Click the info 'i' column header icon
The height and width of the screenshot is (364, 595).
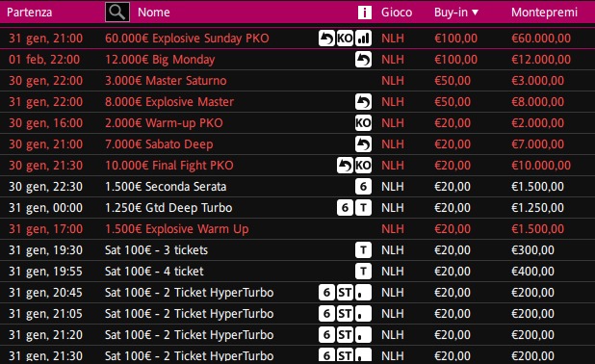coord(365,13)
